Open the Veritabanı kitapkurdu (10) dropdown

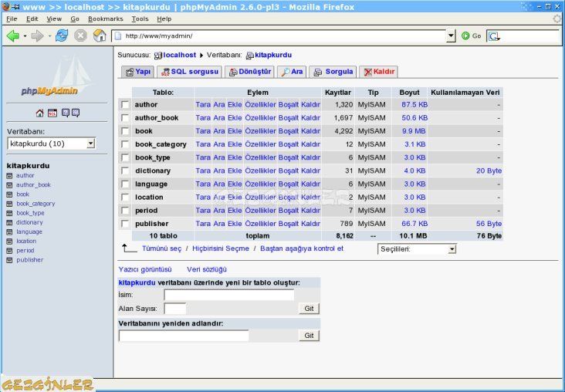(x=51, y=144)
